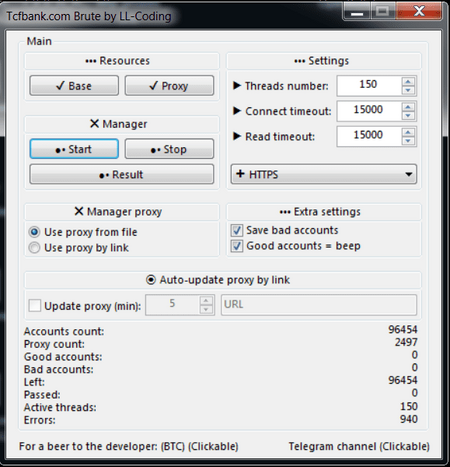Viewport: 450px width, 467px height.
Task: Close the Tcfbank.com Brute window
Action: click(x=419, y=12)
